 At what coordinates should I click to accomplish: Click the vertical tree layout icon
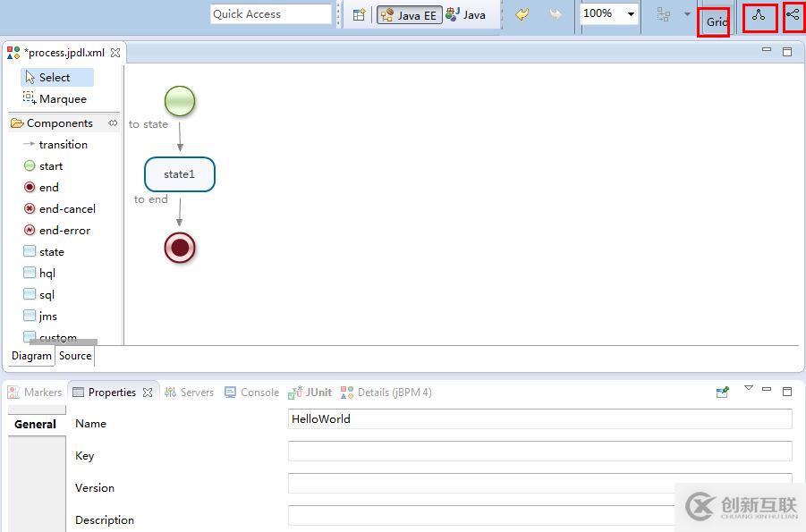pyautogui.click(x=759, y=15)
